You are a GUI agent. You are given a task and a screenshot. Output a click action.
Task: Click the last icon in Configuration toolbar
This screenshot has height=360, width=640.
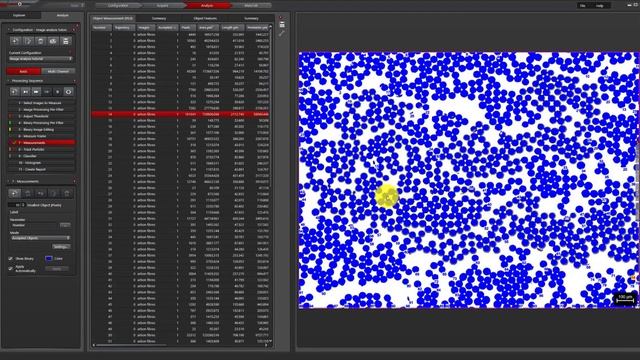tap(66, 41)
